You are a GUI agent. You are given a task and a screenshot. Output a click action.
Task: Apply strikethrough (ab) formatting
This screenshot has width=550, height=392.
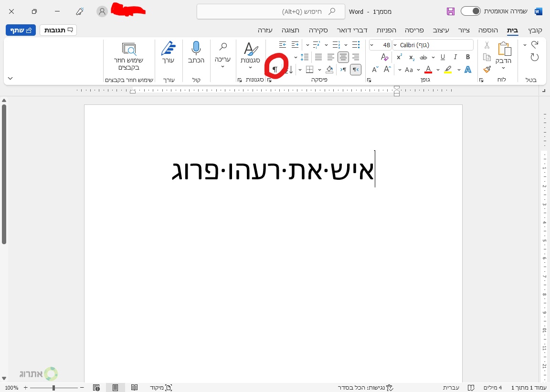[x=423, y=57]
